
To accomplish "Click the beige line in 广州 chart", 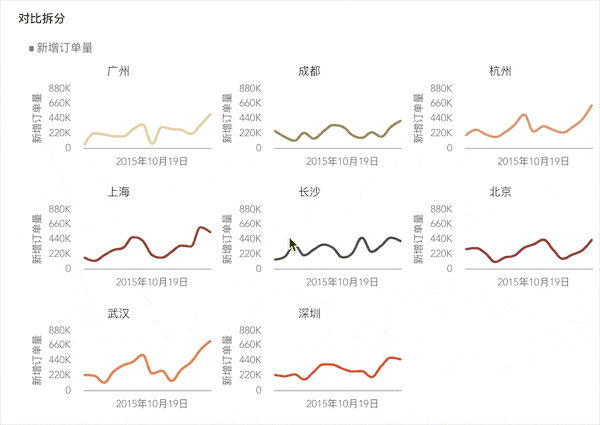I will click(x=120, y=136).
